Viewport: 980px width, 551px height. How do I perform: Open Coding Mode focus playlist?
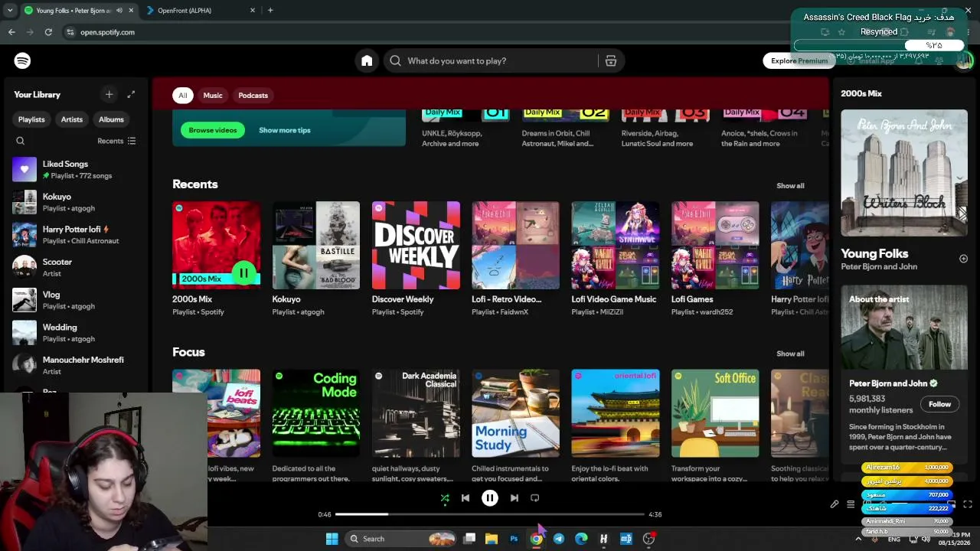tap(316, 426)
